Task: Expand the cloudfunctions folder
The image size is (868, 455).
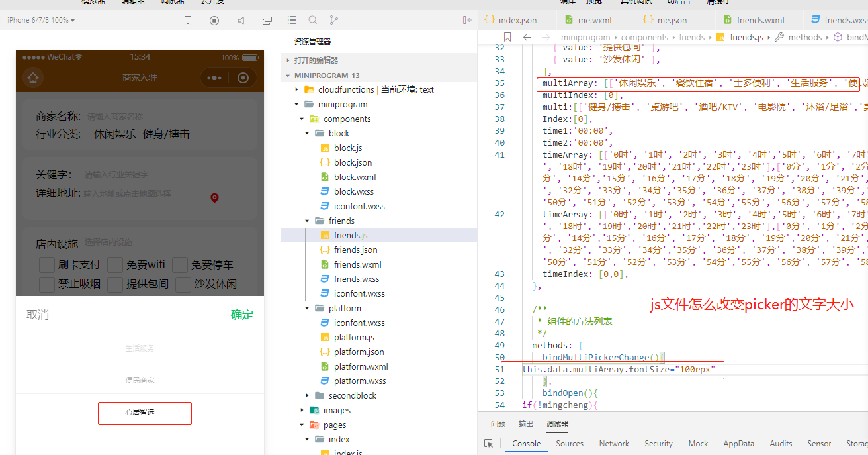Action: tap(297, 89)
